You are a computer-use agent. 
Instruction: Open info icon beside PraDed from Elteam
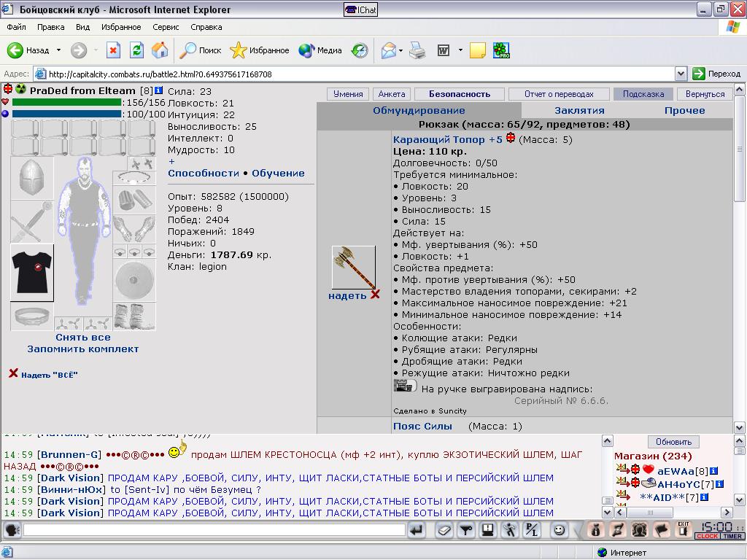pyautogui.click(x=158, y=90)
